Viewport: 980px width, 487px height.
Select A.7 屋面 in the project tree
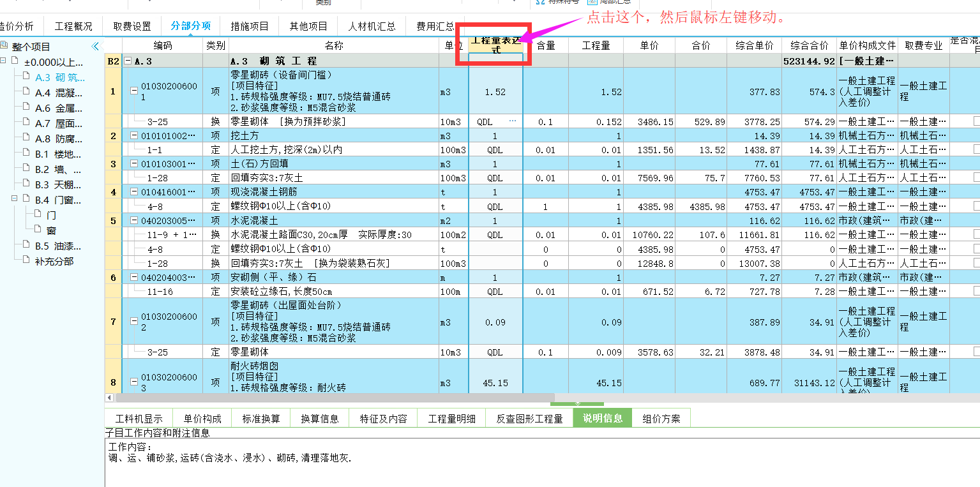click(x=59, y=123)
